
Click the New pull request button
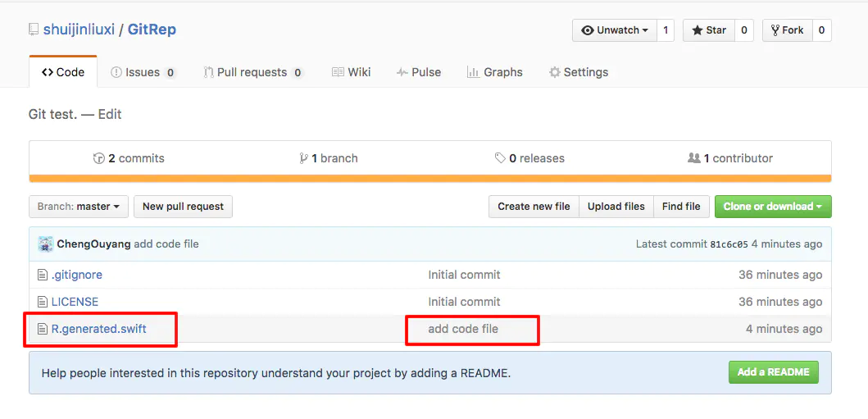[x=184, y=207]
